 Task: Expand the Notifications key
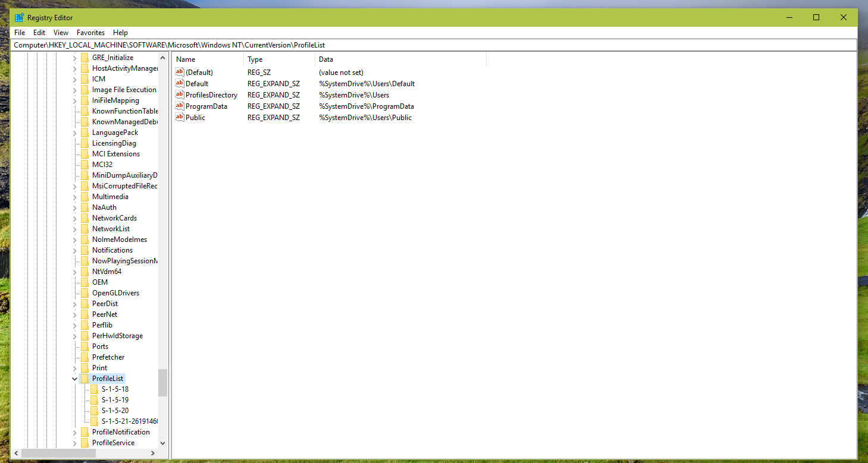(x=75, y=250)
